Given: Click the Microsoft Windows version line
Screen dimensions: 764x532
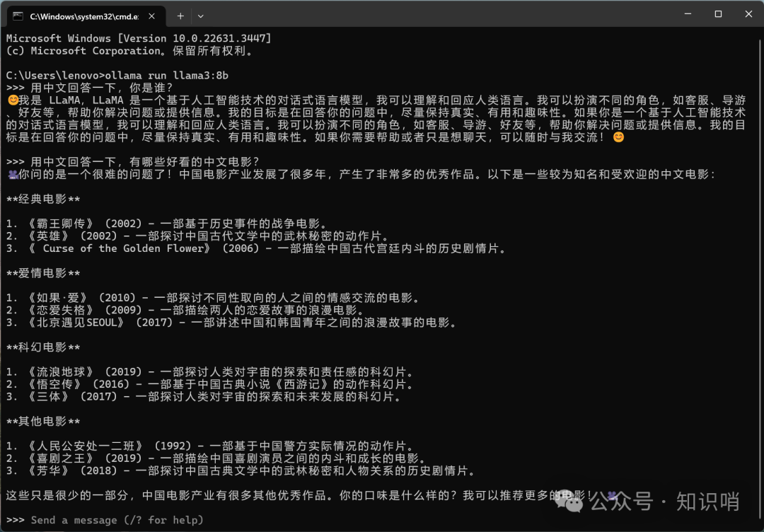Looking at the screenshot, I should pyautogui.click(x=139, y=38).
